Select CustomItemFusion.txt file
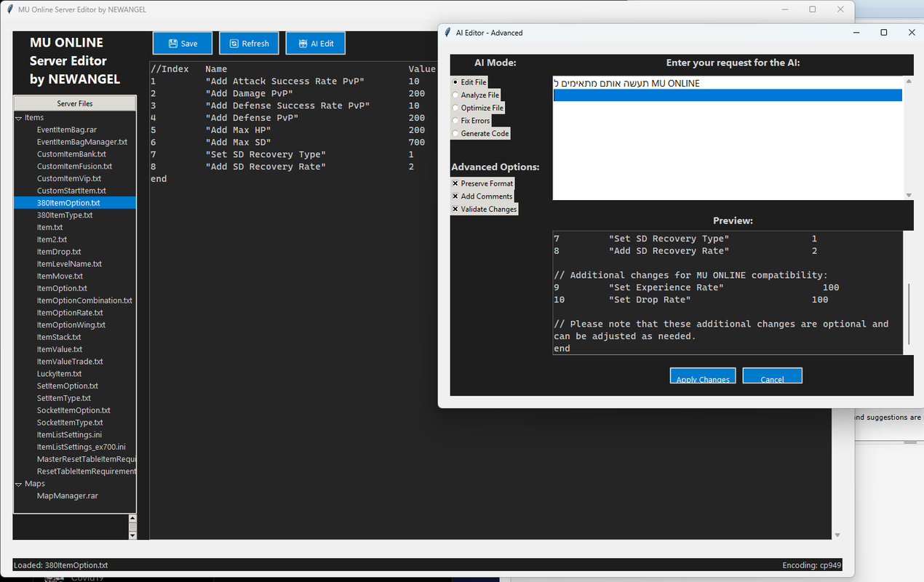The height and width of the screenshot is (582, 924). (74, 167)
